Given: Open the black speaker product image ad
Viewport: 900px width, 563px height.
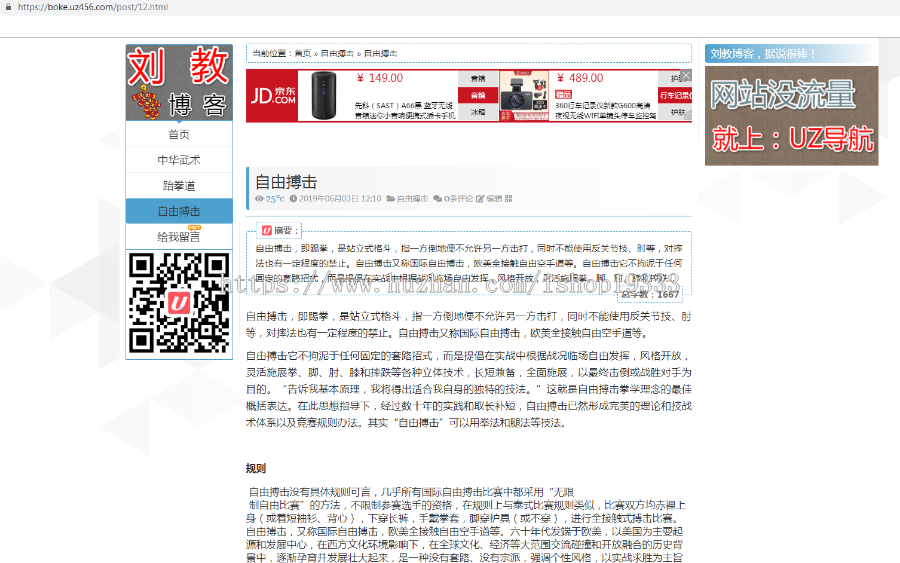Looking at the screenshot, I should (324, 95).
